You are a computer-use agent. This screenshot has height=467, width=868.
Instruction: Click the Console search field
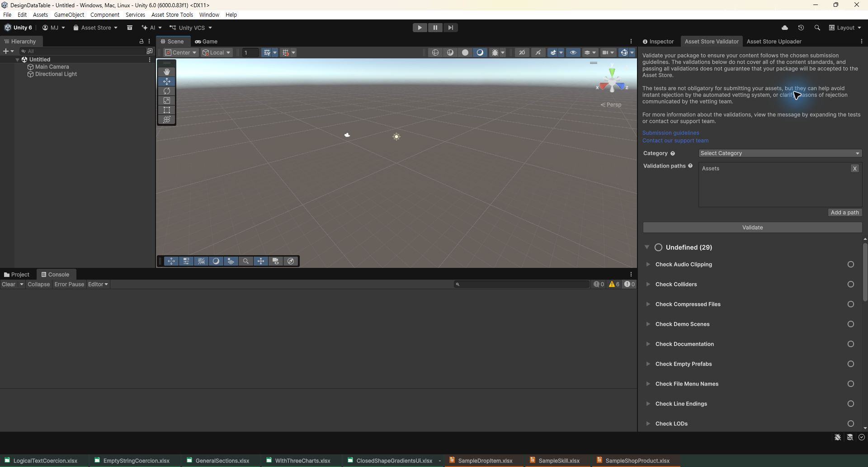pyautogui.click(x=522, y=284)
